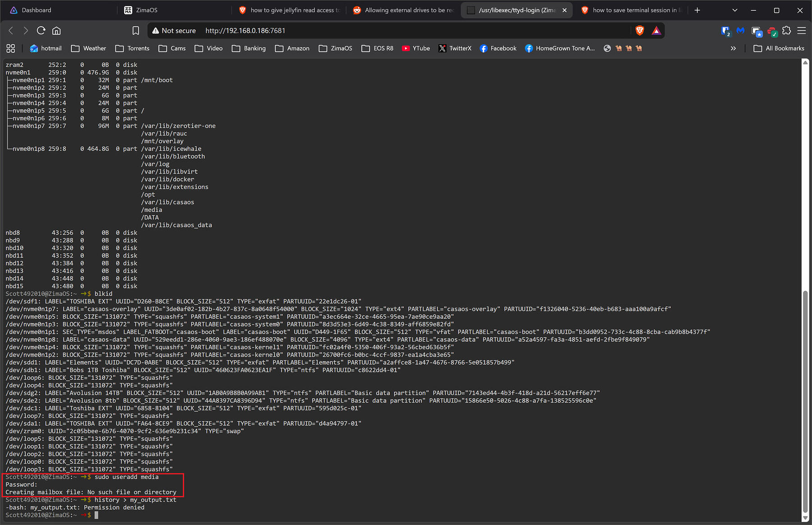
Task: Switch to the save terminal session tab
Action: 632,10
